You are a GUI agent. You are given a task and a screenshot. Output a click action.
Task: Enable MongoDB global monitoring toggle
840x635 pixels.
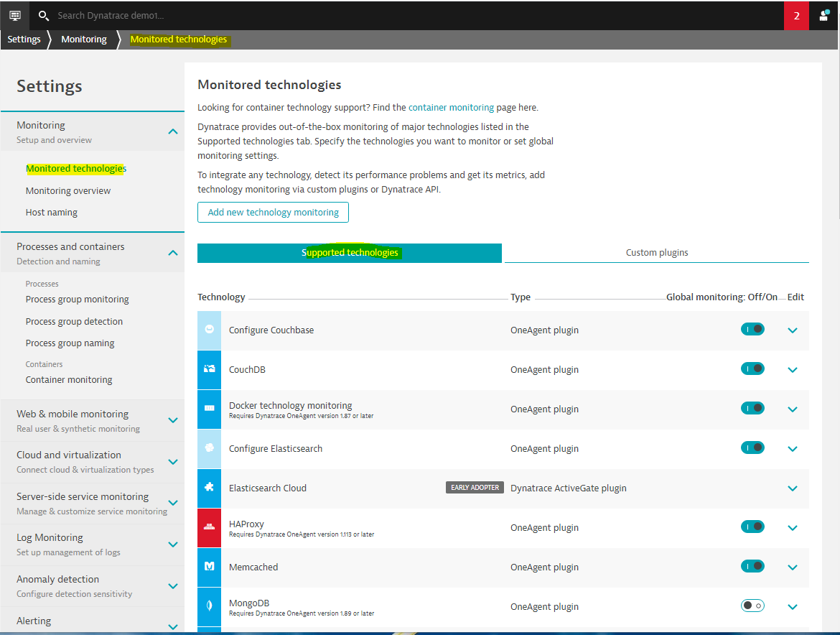[752, 606]
